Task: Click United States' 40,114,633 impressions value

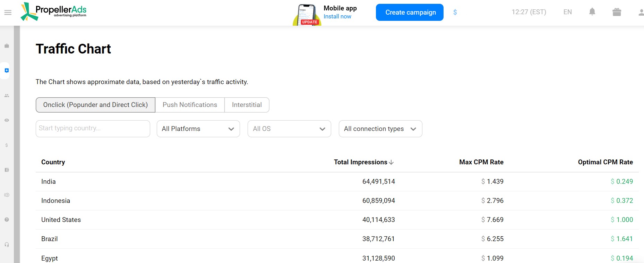Action: tap(379, 220)
